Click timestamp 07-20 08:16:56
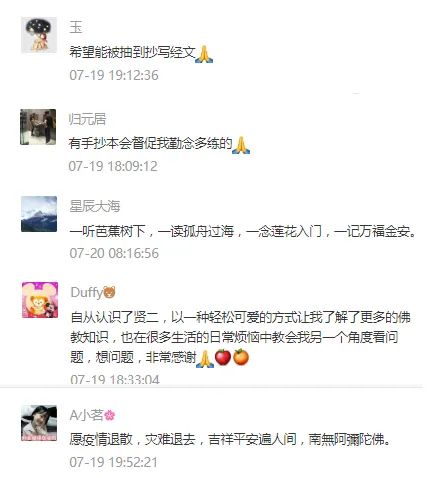Viewport: 438px width, 478px height. (114, 253)
